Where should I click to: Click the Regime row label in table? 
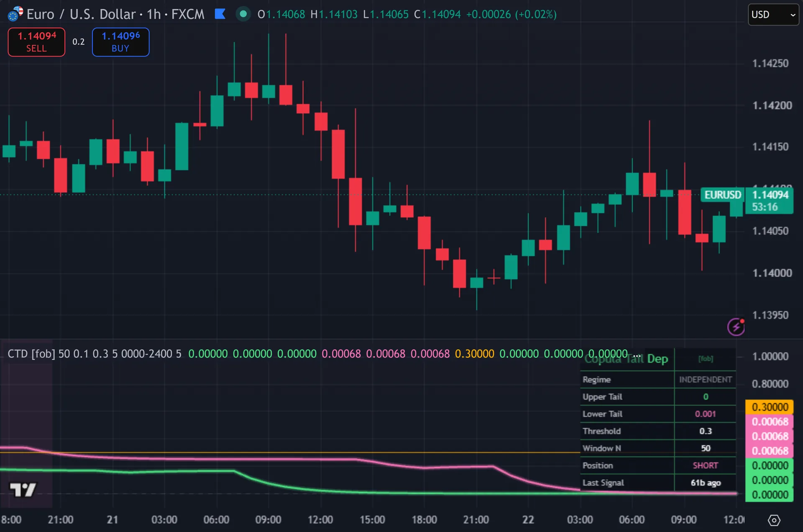tap(596, 380)
